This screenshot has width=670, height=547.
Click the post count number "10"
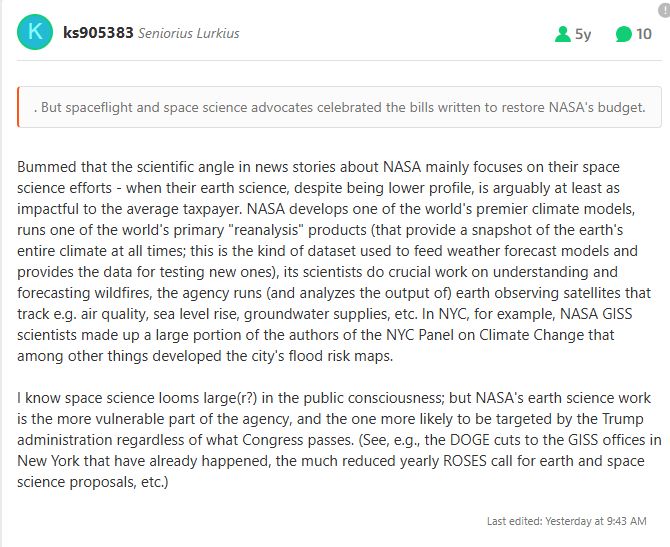[644, 34]
